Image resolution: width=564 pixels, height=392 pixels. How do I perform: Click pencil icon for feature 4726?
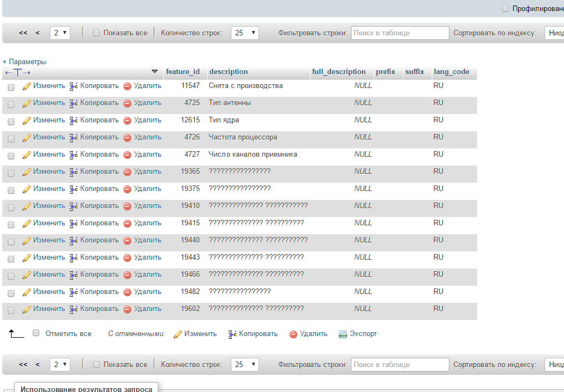(x=27, y=138)
